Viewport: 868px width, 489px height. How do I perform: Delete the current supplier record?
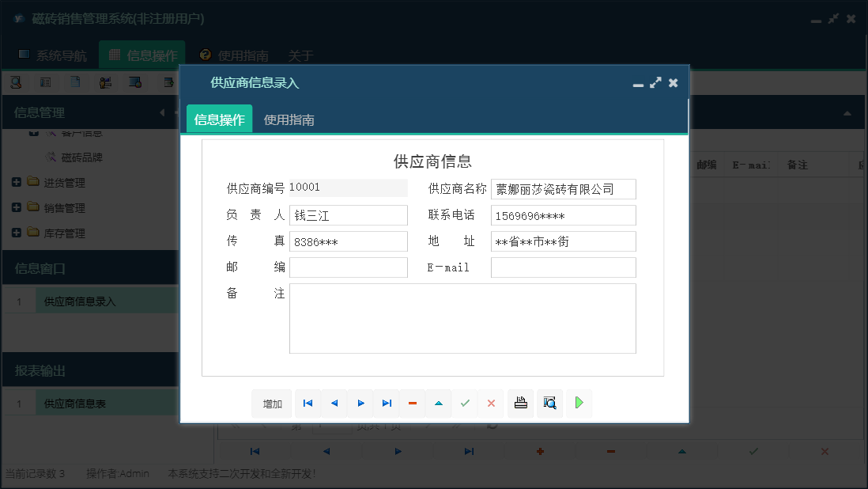click(x=413, y=404)
